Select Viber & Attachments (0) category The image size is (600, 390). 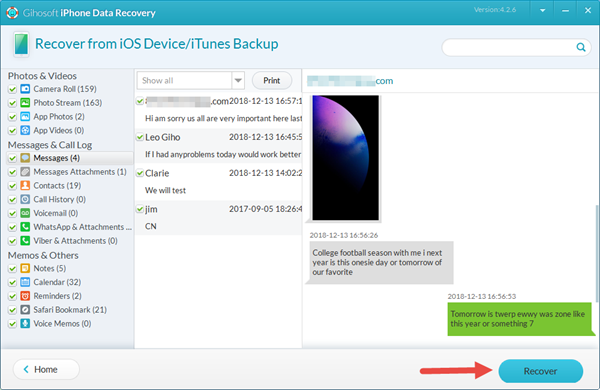pos(75,241)
